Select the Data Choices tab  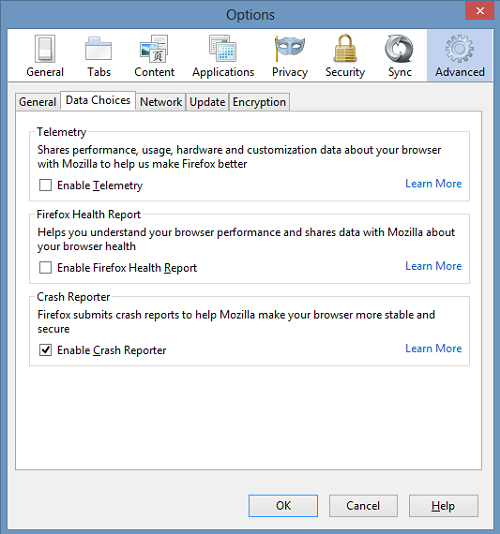coord(98,100)
